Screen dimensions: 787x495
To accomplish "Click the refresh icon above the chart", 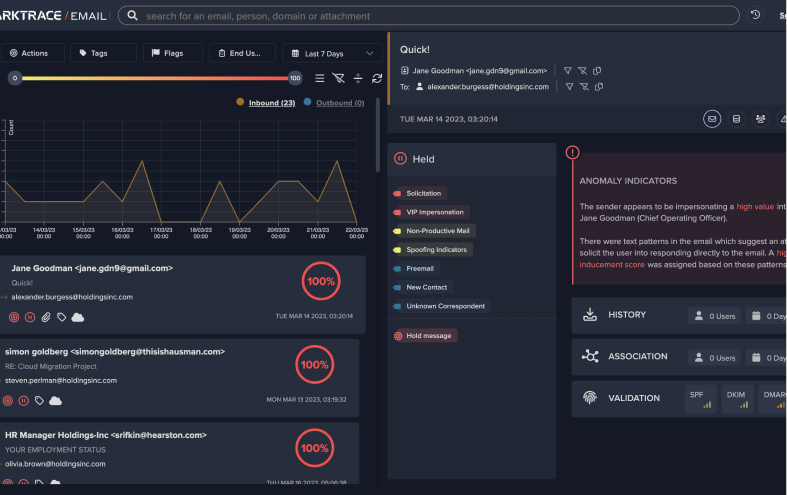I will coord(377,78).
